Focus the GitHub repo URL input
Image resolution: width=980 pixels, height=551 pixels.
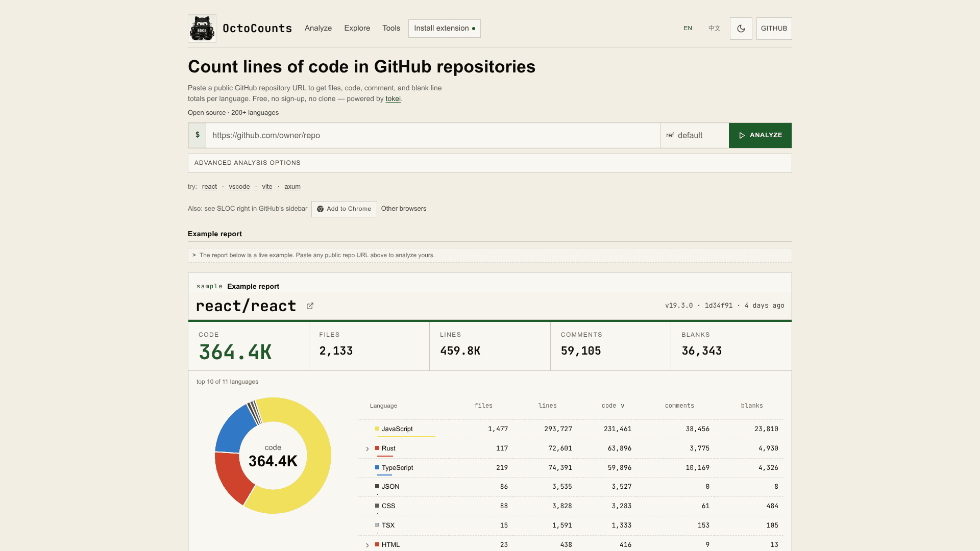pyautogui.click(x=433, y=135)
